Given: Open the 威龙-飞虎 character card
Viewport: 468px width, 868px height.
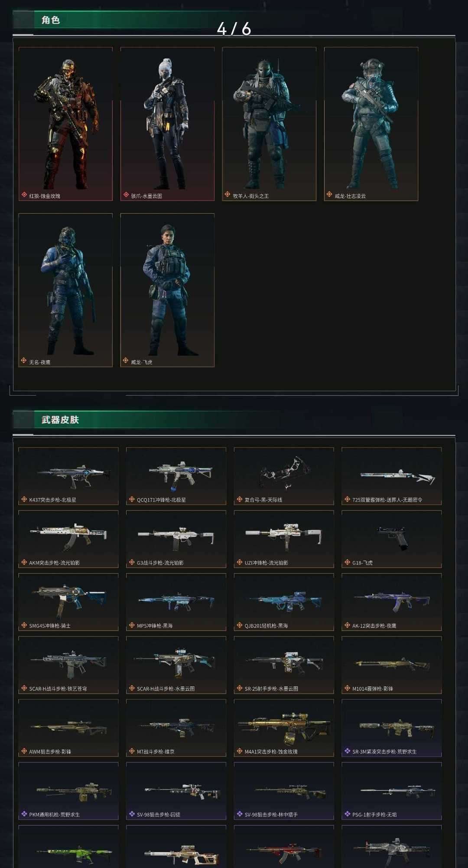Looking at the screenshot, I should click(167, 290).
